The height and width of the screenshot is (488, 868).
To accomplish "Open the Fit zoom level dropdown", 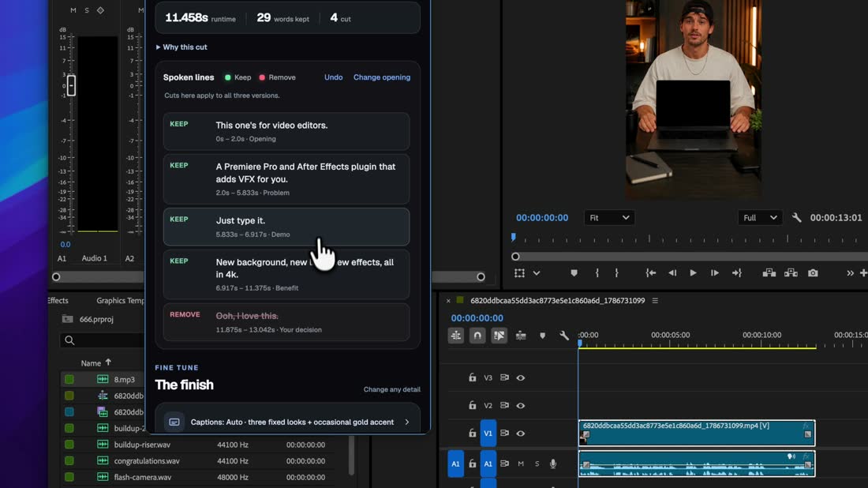I will (x=609, y=218).
